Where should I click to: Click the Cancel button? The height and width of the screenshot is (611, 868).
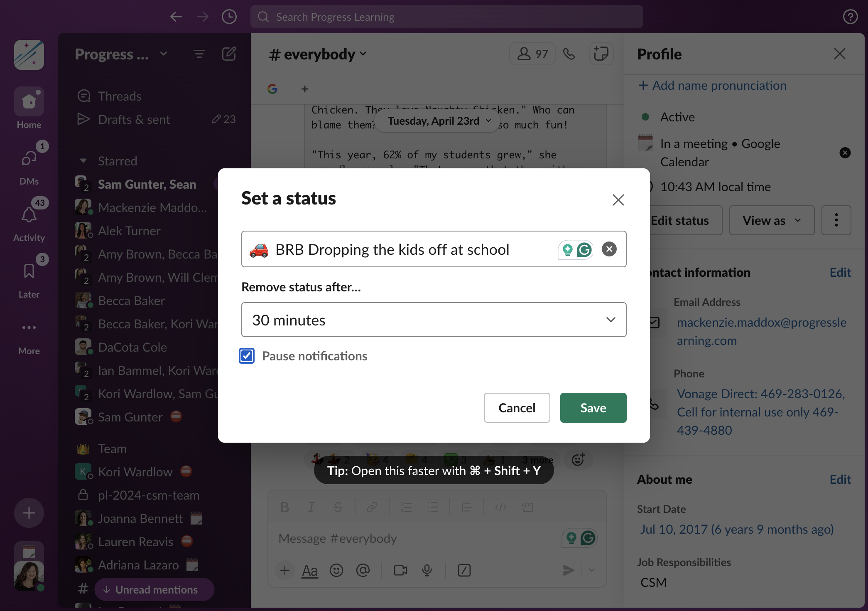click(517, 408)
